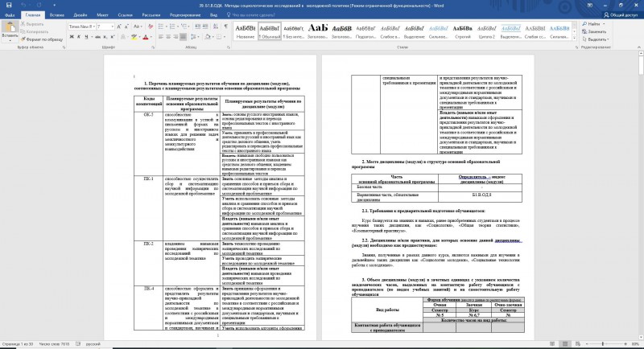Apply the Цитата 2 style
The image size is (644, 349).
pos(487,31)
